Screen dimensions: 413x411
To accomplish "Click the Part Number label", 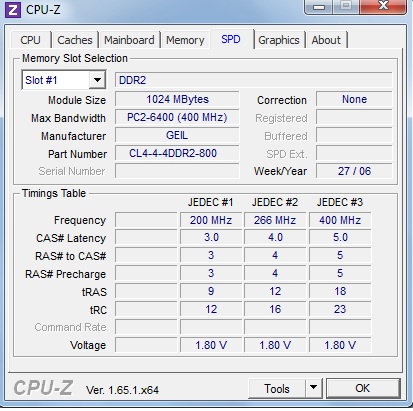I will coord(77,154).
